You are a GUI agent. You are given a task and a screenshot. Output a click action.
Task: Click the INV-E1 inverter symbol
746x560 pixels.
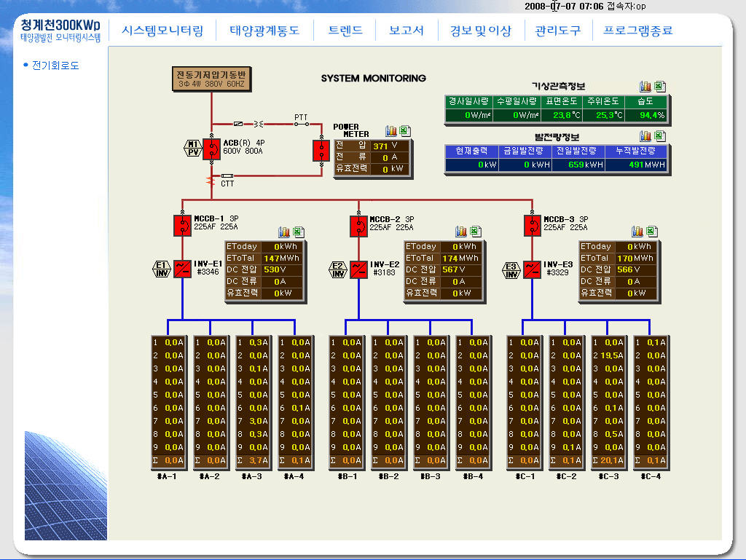pyautogui.click(x=182, y=268)
